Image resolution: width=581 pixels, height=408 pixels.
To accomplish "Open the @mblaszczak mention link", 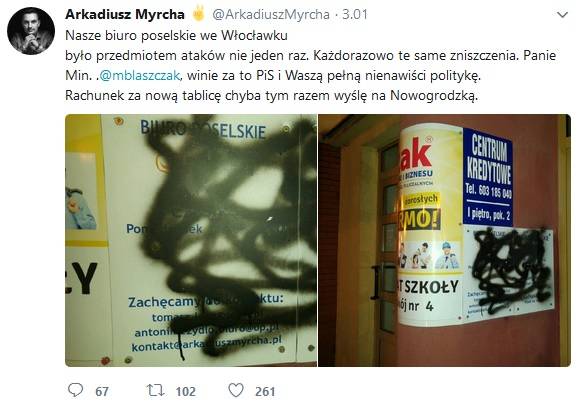I will point(140,75).
